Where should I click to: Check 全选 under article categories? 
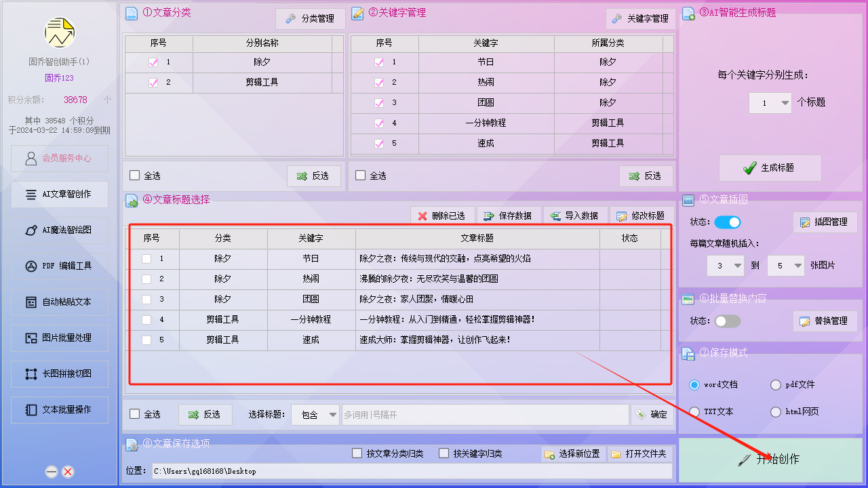click(134, 176)
